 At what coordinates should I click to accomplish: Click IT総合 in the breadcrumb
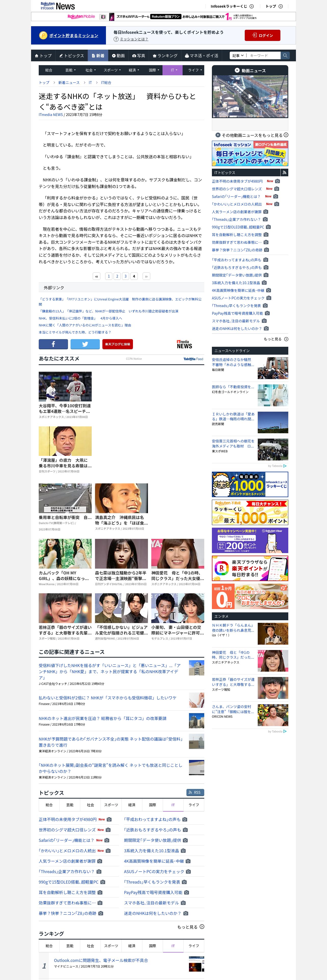(x=106, y=82)
